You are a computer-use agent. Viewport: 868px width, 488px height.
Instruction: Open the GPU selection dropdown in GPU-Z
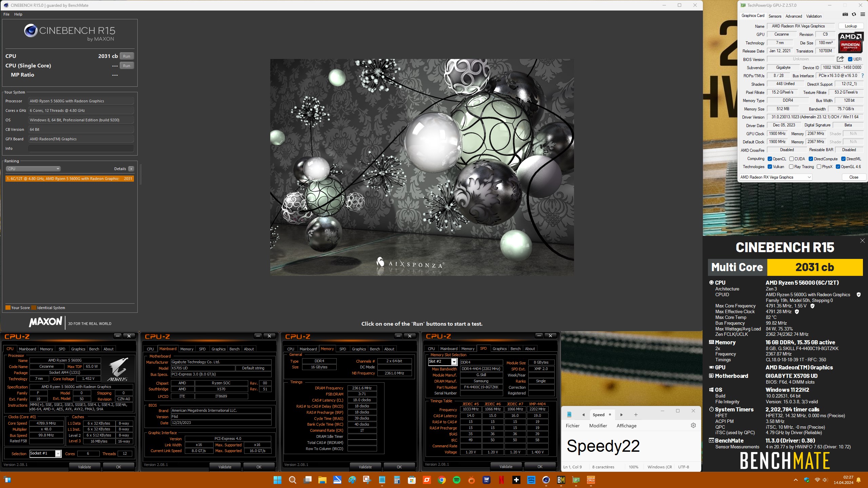click(x=775, y=177)
